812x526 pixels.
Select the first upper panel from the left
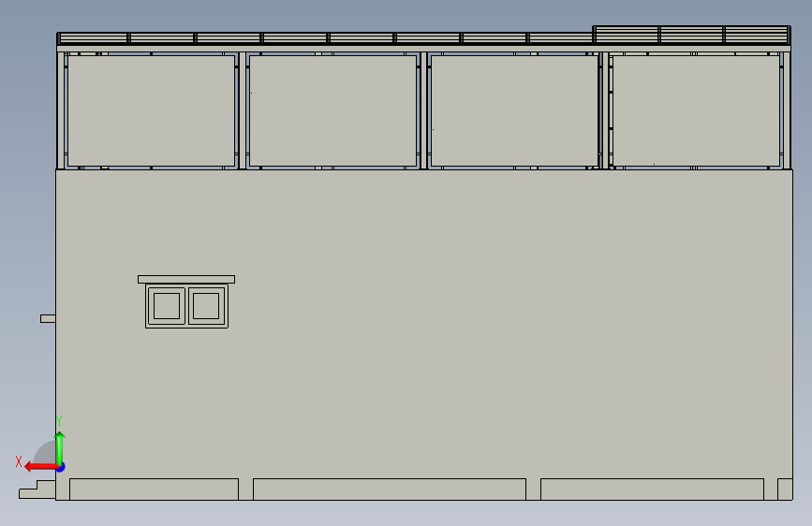pyautogui.click(x=151, y=110)
